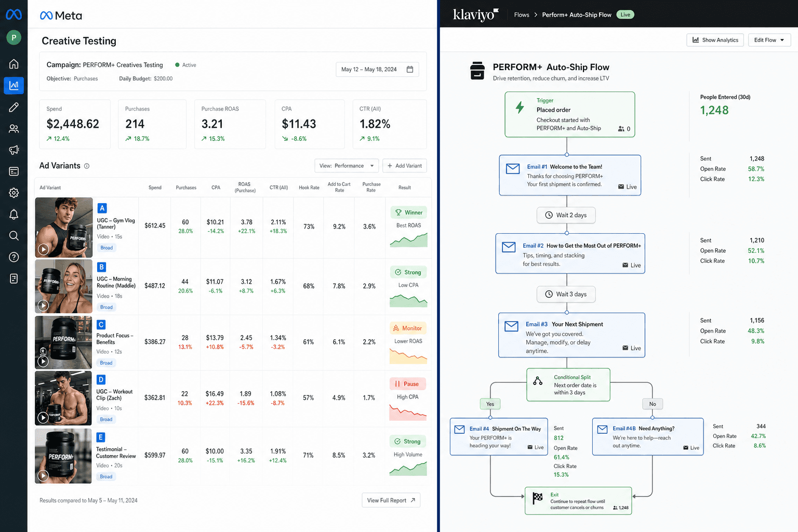Click the Conditional Split branch icon

[x=538, y=381]
